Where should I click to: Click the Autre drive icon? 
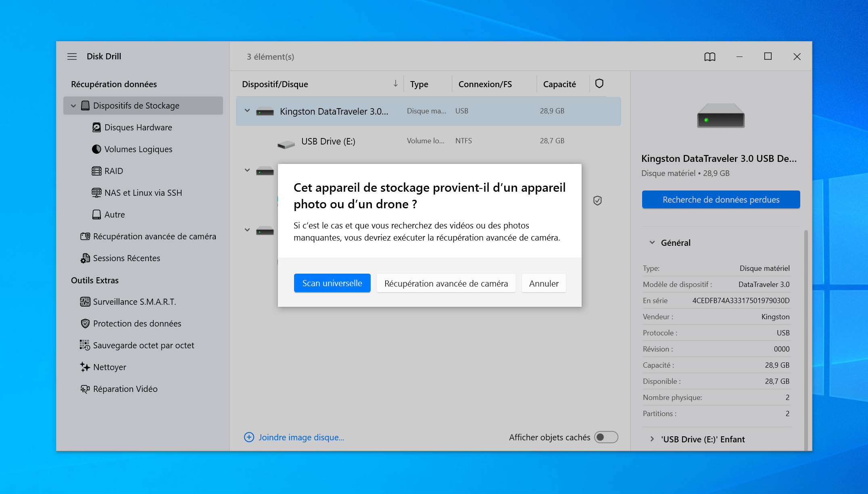click(x=96, y=215)
